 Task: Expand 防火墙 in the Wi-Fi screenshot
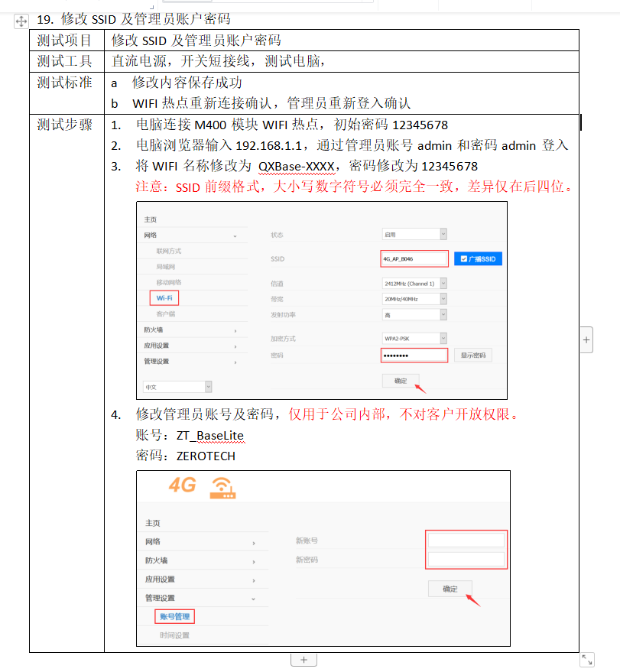pyautogui.click(x=235, y=330)
